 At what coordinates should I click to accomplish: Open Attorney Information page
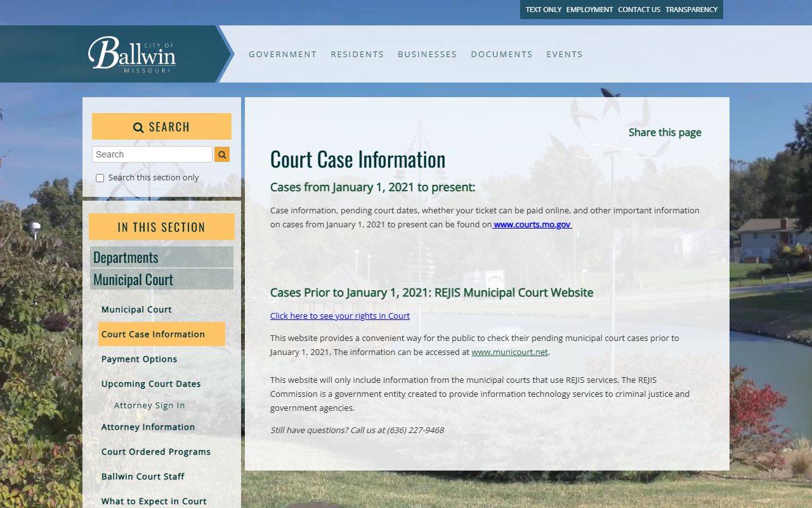point(148,427)
